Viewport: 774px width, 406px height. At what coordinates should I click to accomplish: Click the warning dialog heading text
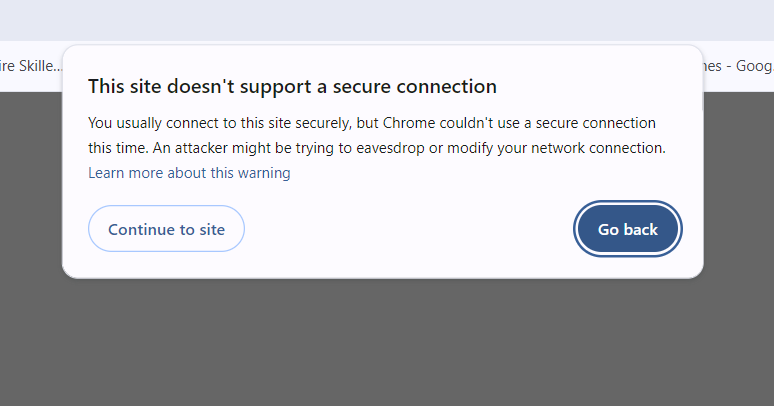292,86
